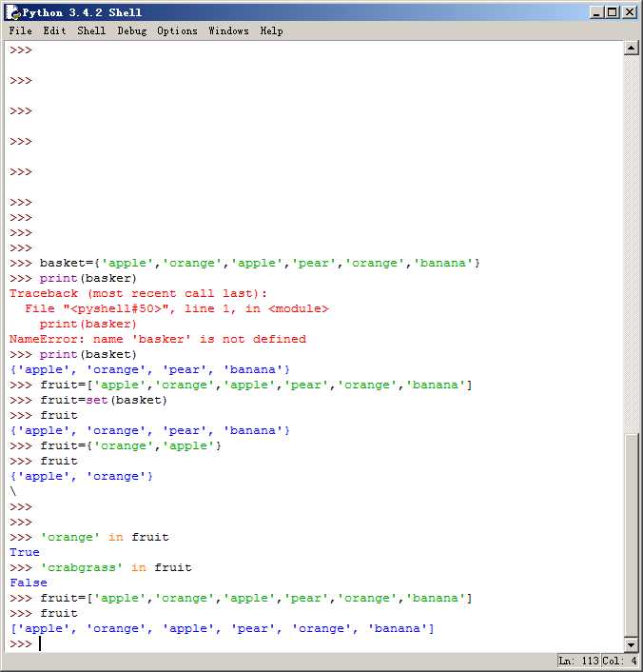Open the File menu
This screenshot has height=672, width=643.
point(20,30)
